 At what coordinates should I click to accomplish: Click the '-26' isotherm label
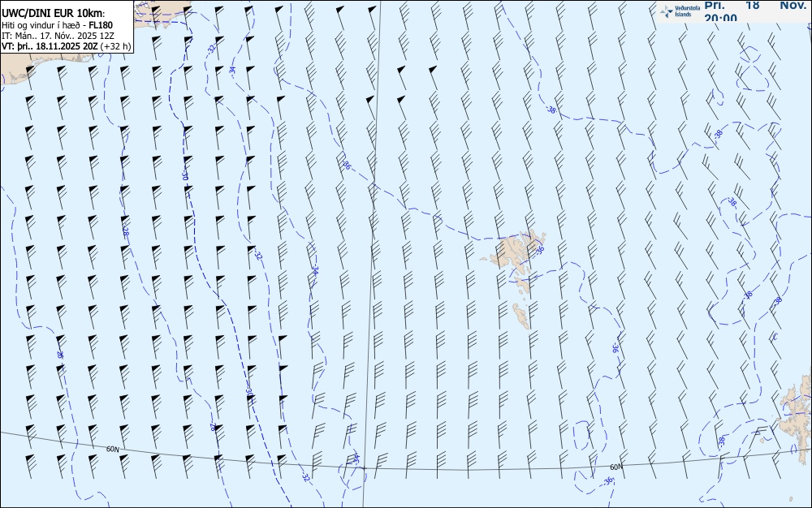point(60,355)
